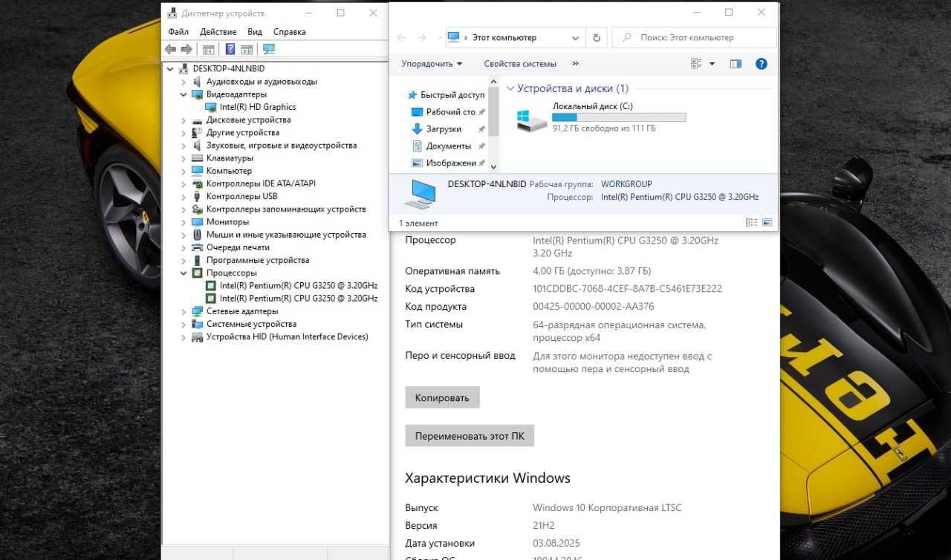Collapse the Видеоадаптеры tree node

point(184,94)
